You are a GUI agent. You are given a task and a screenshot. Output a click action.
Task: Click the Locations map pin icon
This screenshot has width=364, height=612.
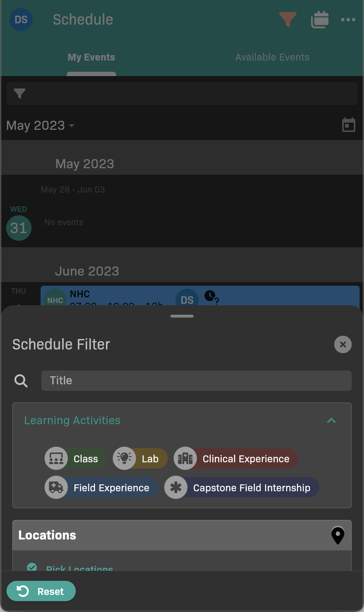point(338,535)
